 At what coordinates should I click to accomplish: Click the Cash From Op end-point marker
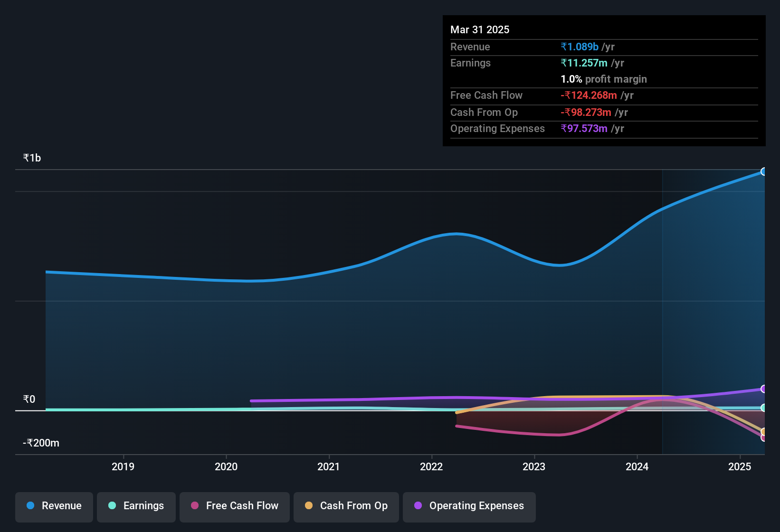point(764,431)
